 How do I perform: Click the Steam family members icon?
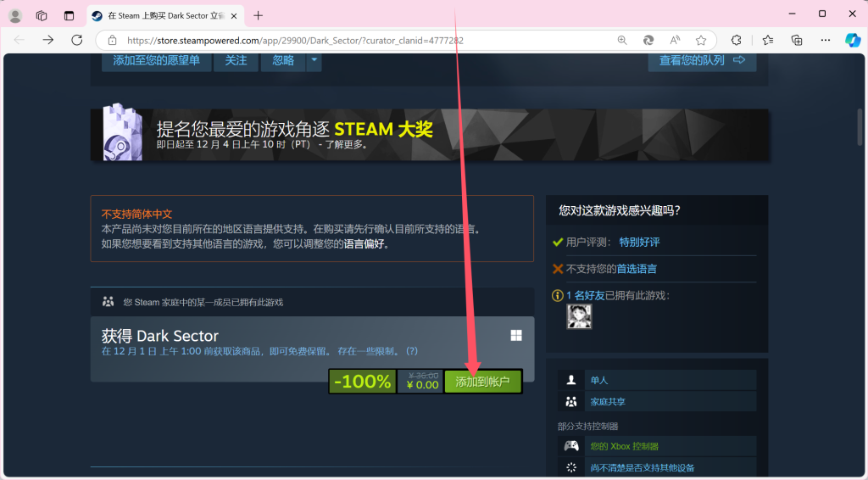(108, 302)
